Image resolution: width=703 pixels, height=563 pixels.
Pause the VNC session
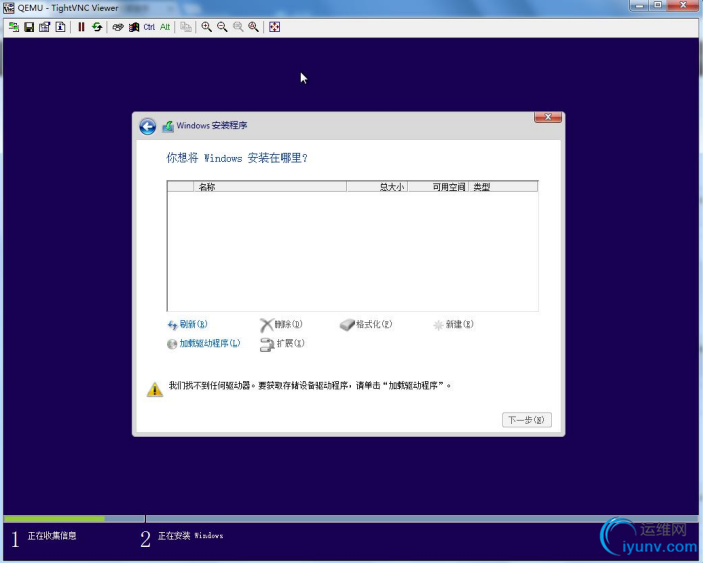pos(81,27)
